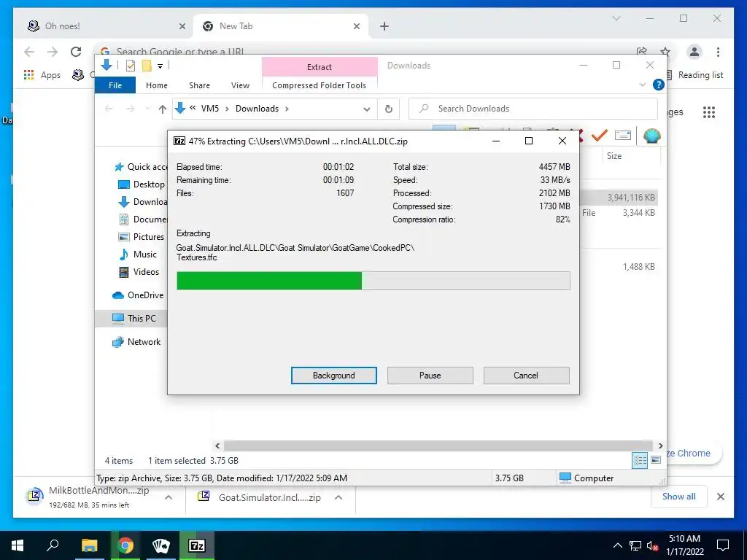Click the Explorer horizontal scrollbar track

[x=438, y=446]
